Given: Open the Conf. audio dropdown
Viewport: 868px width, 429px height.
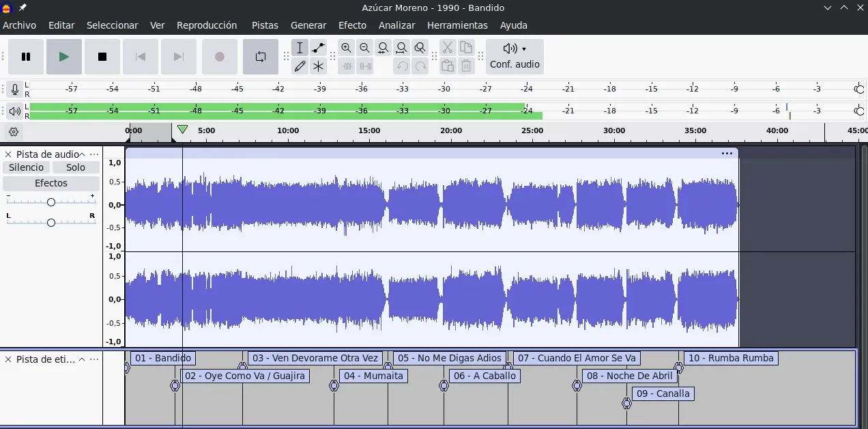Looking at the screenshot, I should point(515,57).
